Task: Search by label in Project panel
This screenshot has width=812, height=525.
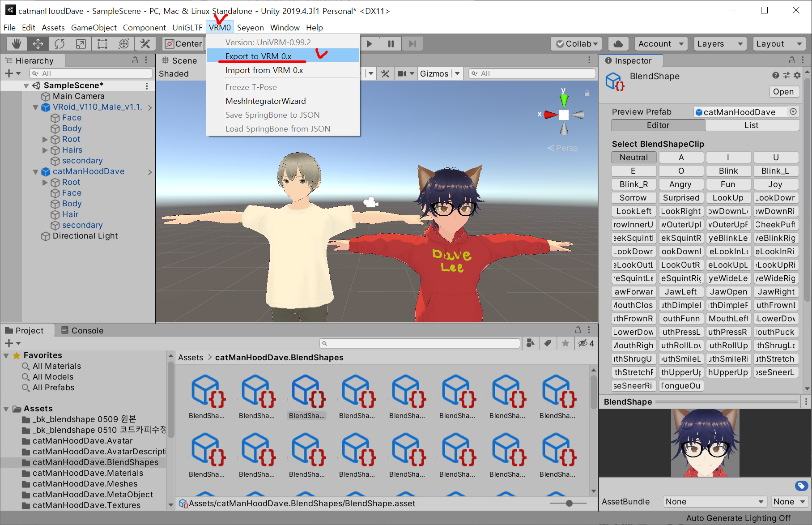Action: coord(548,343)
